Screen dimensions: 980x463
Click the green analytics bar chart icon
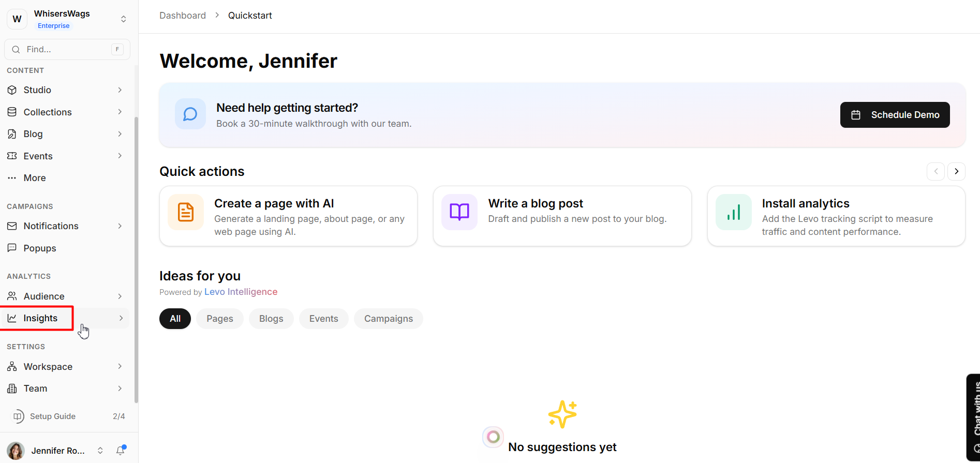tap(733, 212)
